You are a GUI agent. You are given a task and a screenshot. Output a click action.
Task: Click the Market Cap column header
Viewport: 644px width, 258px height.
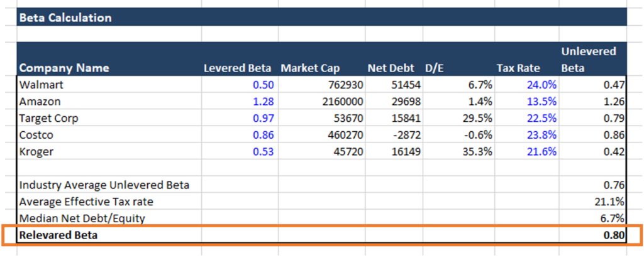point(310,68)
